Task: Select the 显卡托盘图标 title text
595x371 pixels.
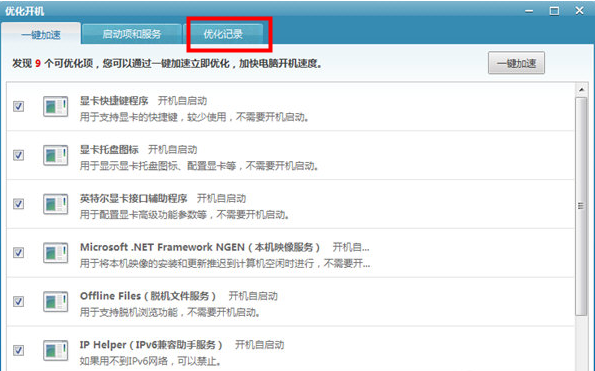Action: pyautogui.click(x=109, y=149)
